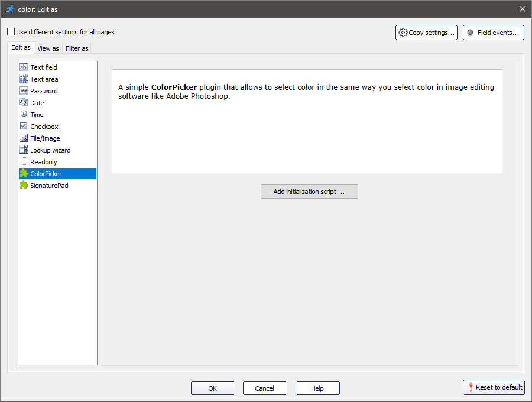
Task: Click the File/Image picture icon
Action: coord(23,138)
